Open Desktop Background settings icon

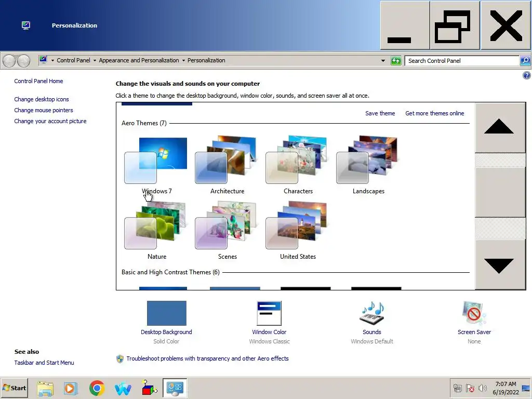(167, 313)
